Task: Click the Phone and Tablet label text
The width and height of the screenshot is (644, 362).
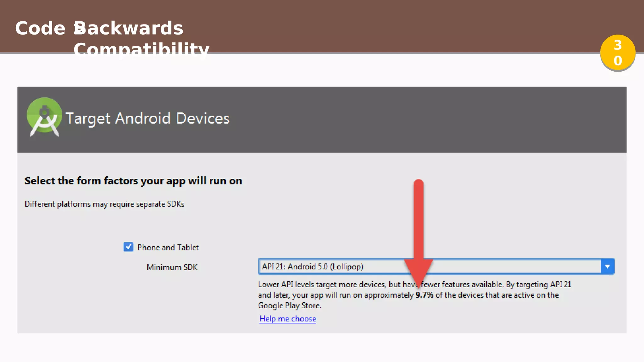Action: click(168, 248)
